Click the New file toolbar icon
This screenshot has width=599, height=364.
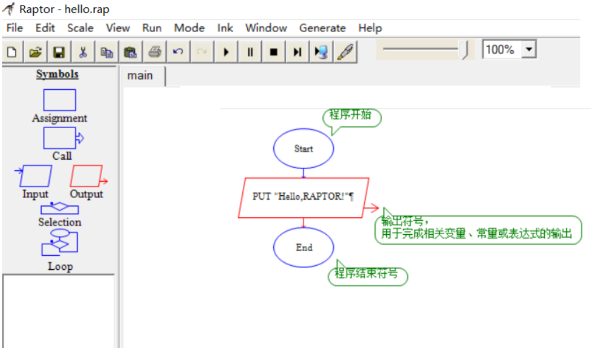[x=12, y=51]
